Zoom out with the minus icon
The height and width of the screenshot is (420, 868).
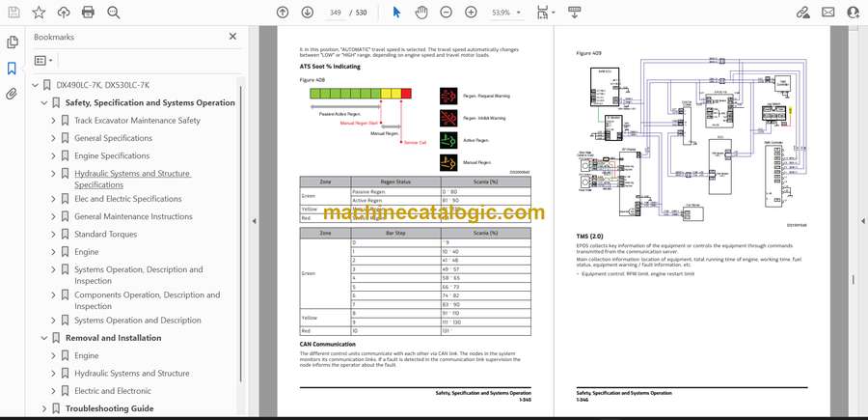pos(447,13)
